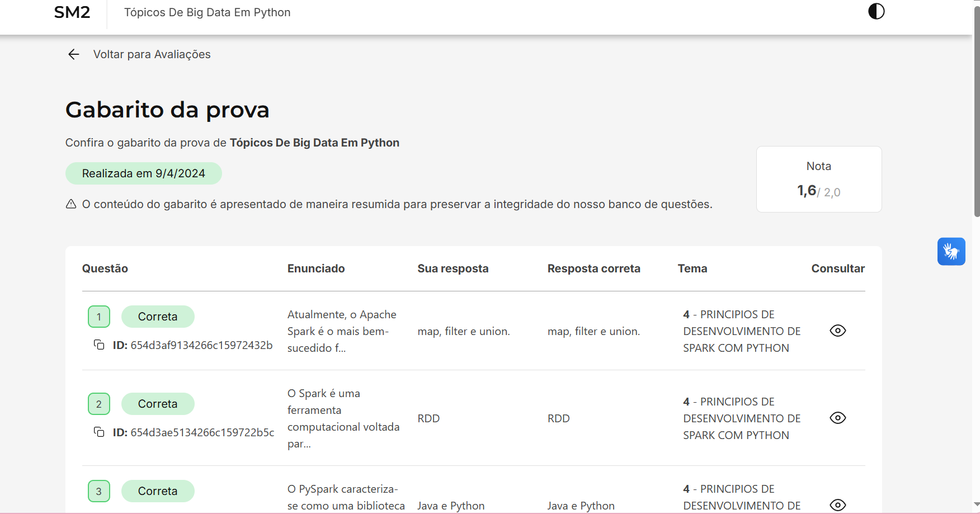View question 3 with eye icon
This screenshot has height=514, width=980.
(837, 505)
